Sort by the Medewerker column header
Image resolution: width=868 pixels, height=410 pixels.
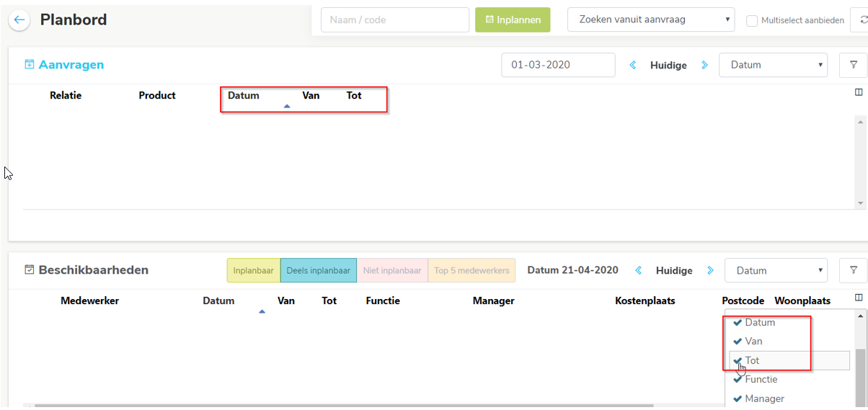click(x=90, y=300)
